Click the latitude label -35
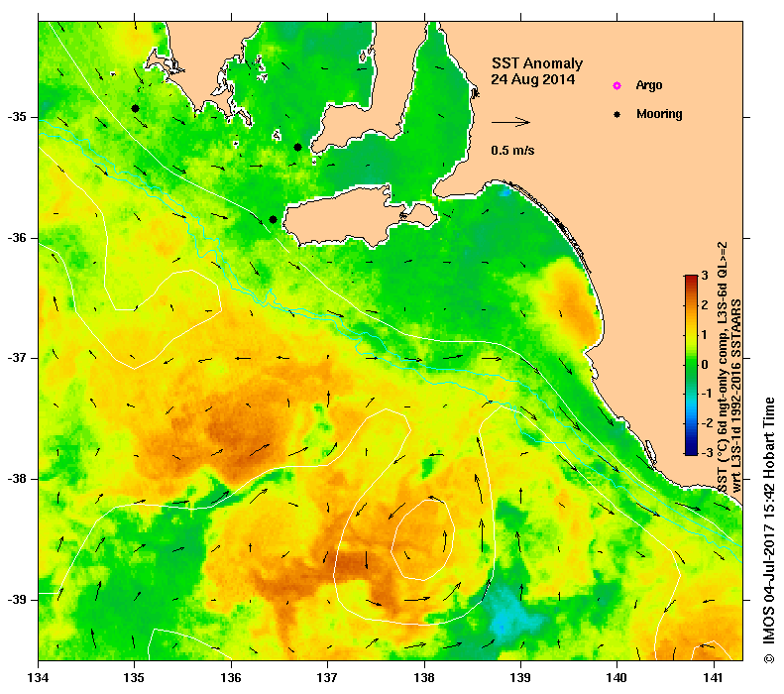784x694 pixels. tap(17, 117)
